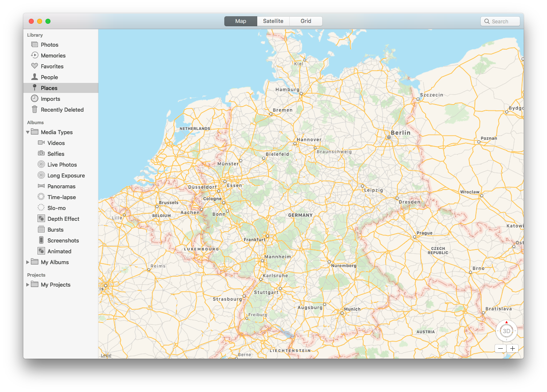This screenshot has height=392, width=547.
Task: Click the Media Types folder icon
Action: click(x=35, y=132)
